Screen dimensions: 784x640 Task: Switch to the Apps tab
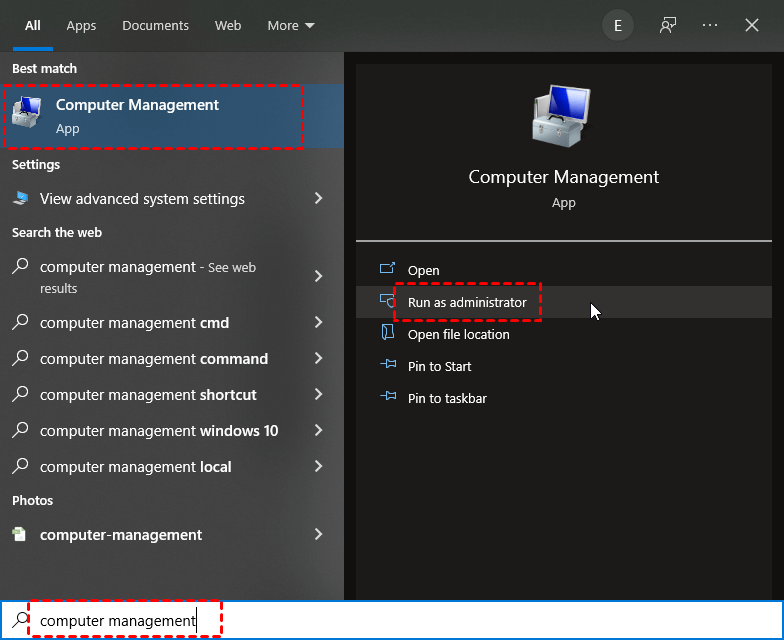[82, 26]
